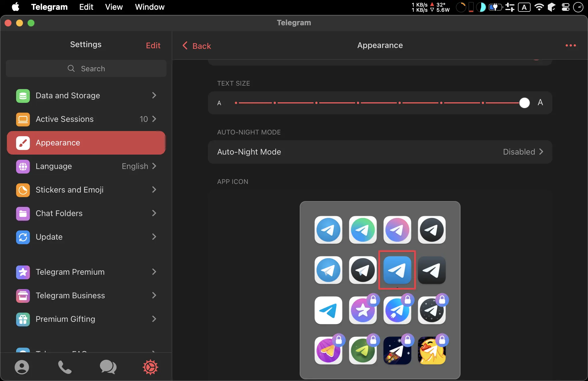Enable Auto-Night Mode

(380, 151)
